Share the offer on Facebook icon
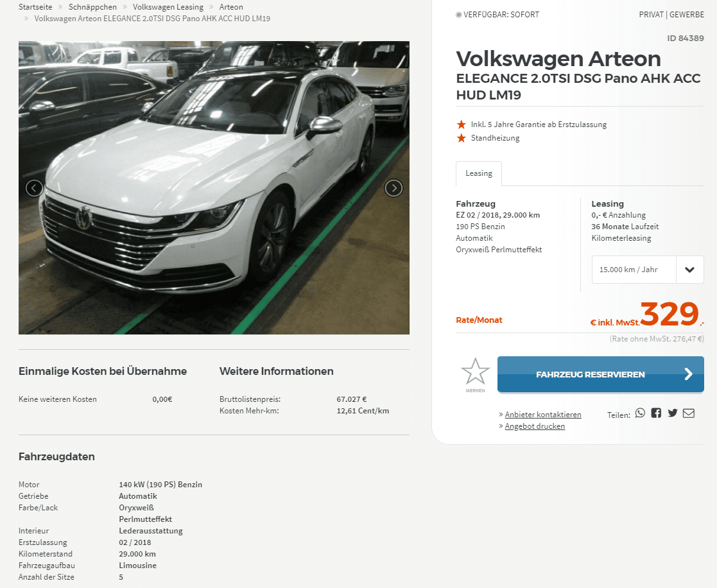 click(x=656, y=413)
